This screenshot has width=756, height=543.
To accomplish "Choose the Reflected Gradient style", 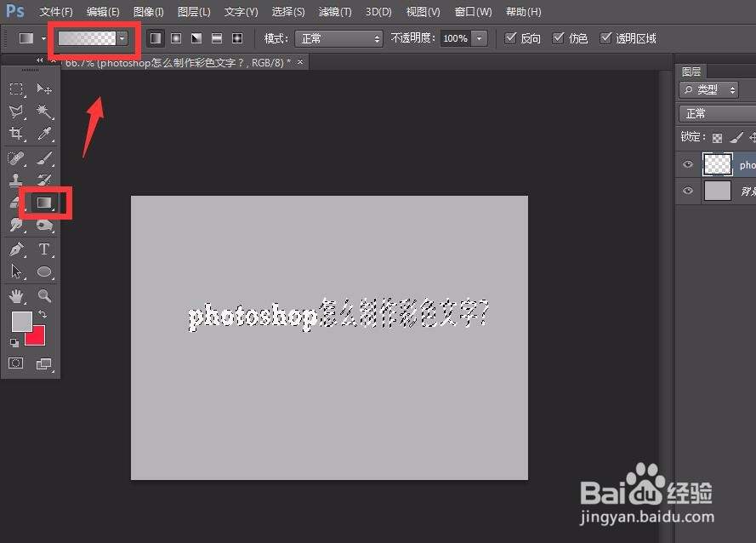I will (x=217, y=38).
